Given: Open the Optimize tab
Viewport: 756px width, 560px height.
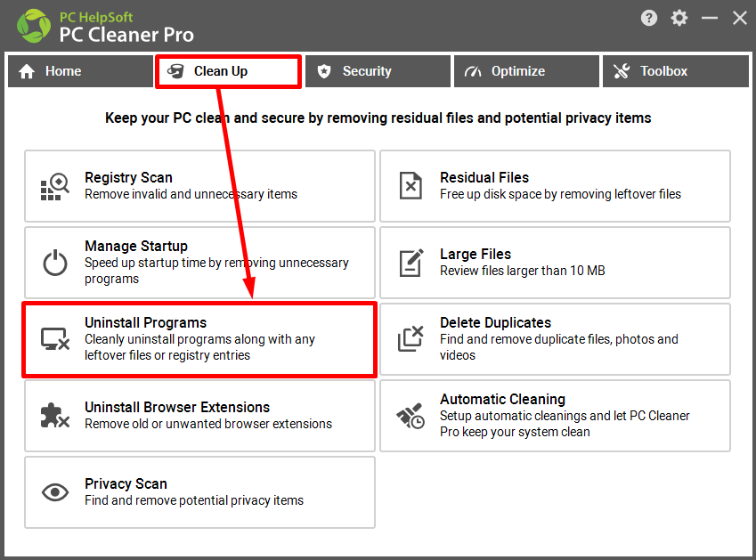Looking at the screenshot, I should (526, 71).
